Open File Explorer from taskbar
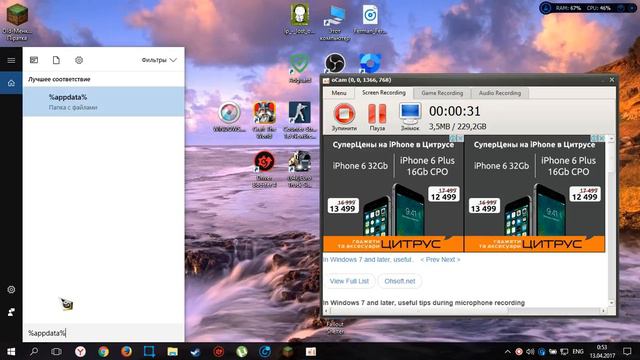 (172, 351)
